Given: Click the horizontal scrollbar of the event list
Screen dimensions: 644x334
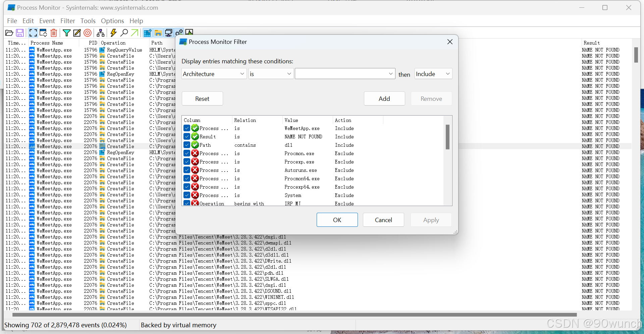Looking at the screenshot, I should (x=294, y=315).
